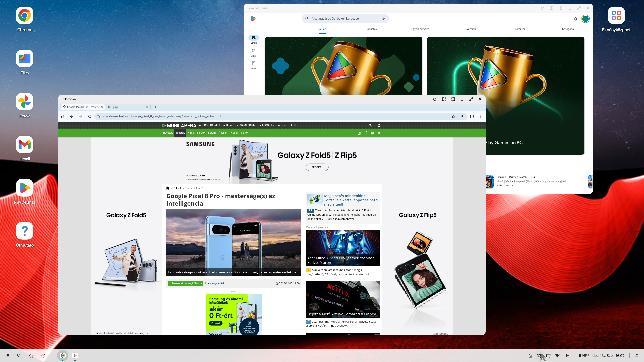Click the taskbar home icon

[31, 356]
